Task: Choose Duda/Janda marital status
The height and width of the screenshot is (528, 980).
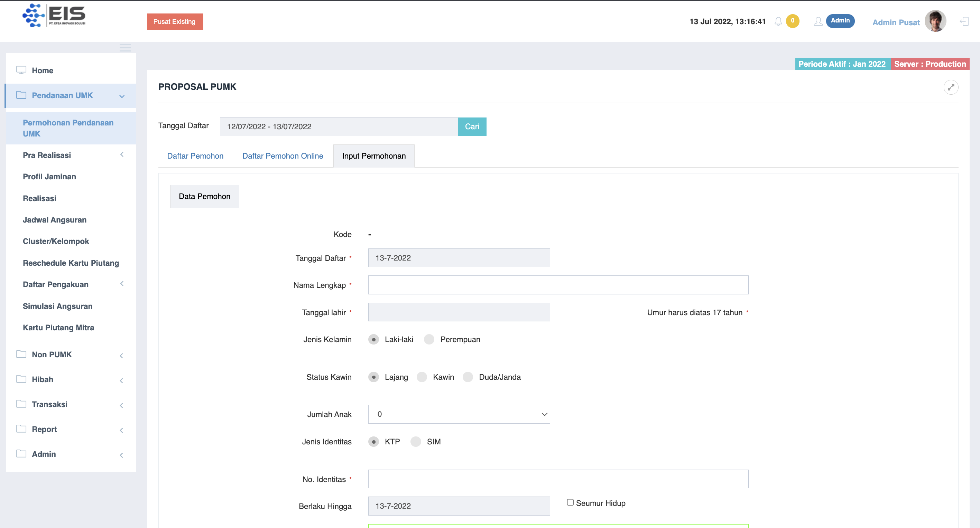Action: pyautogui.click(x=468, y=377)
